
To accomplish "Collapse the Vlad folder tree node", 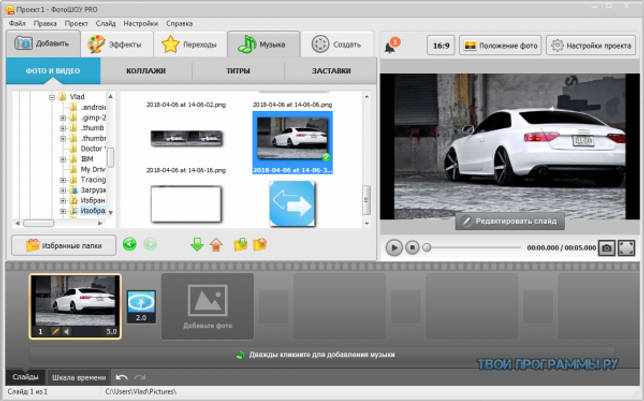I will click(52, 97).
